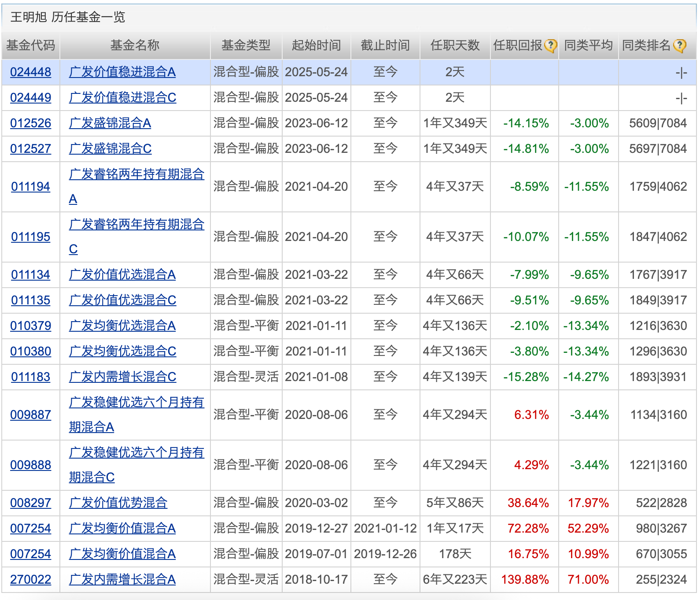The height and width of the screenshot is (600, 700).
Task: Click the 基金类型 column header
Action: (246, 45)
